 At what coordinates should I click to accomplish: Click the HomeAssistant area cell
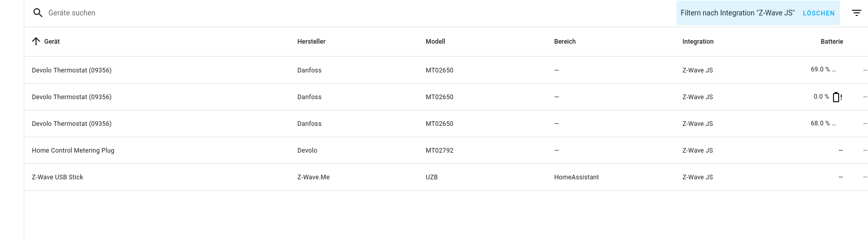(x=576, y=177)
